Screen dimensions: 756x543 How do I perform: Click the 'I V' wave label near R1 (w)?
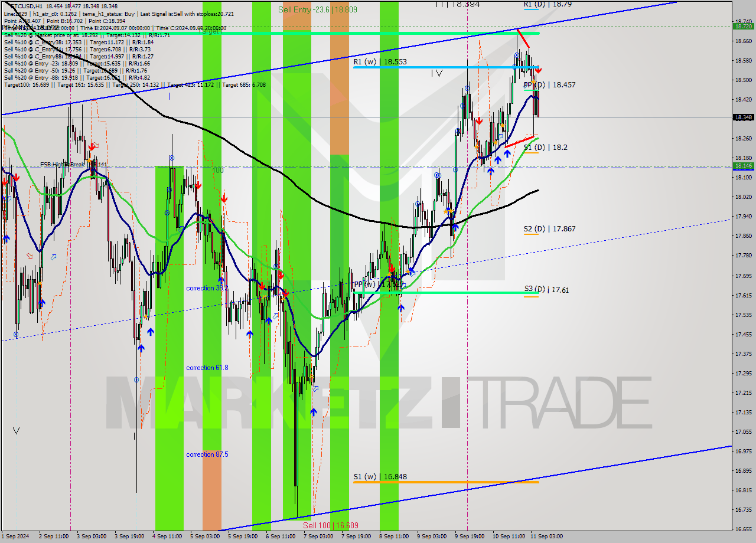click(436, 73)
